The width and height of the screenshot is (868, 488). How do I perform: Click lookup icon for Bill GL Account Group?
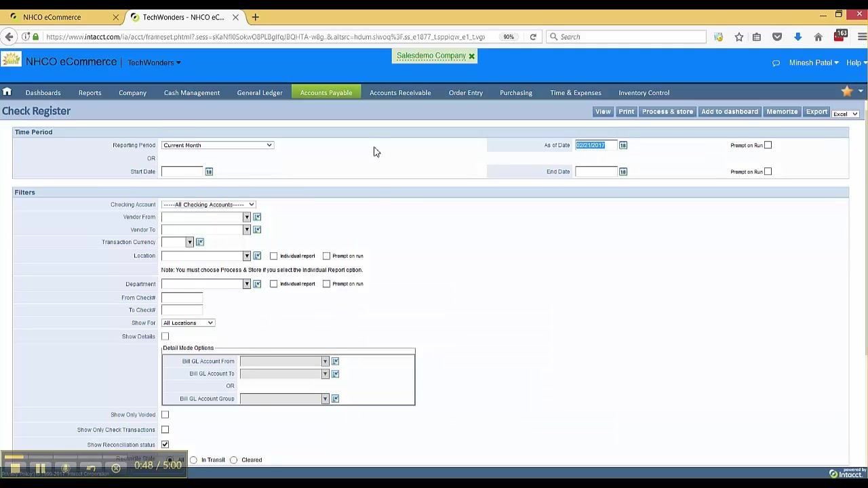click(x=335, y=399)
